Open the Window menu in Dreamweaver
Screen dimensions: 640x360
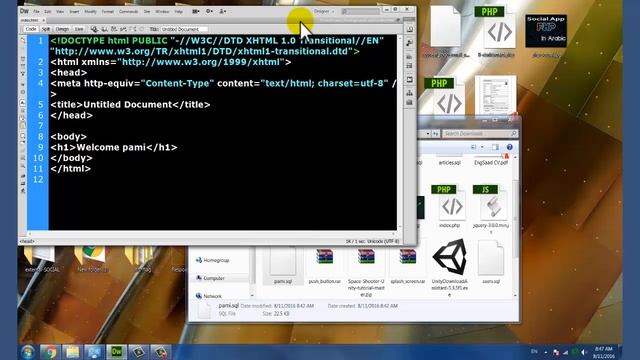(x=162, y=11)
